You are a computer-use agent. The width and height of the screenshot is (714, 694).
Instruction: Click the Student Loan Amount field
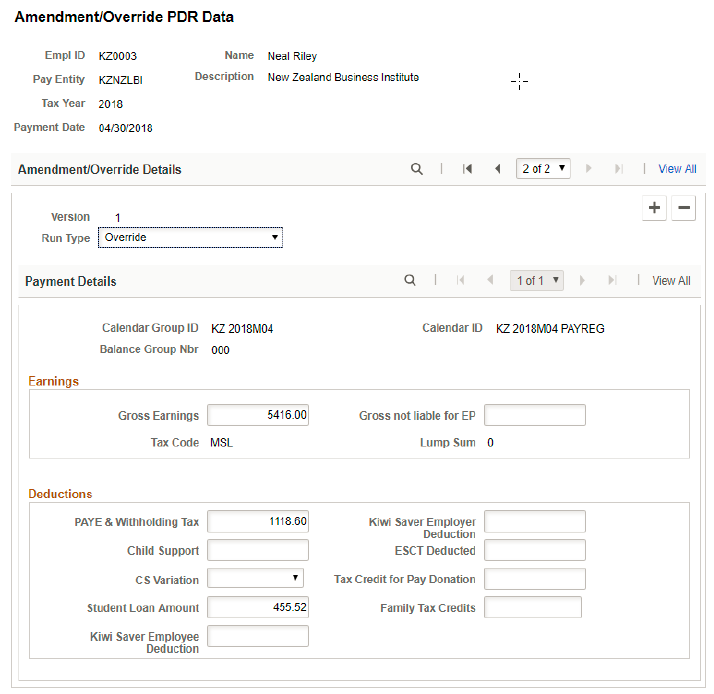click(x=258, y=607)
